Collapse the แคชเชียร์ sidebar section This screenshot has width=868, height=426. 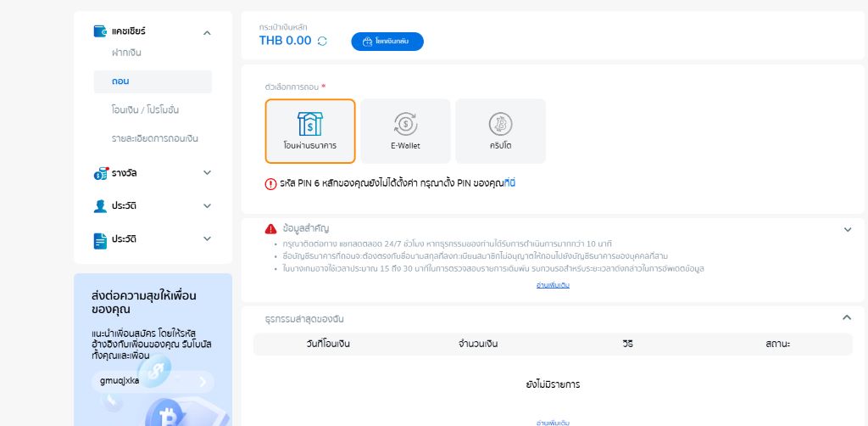(x=207, y=32)
